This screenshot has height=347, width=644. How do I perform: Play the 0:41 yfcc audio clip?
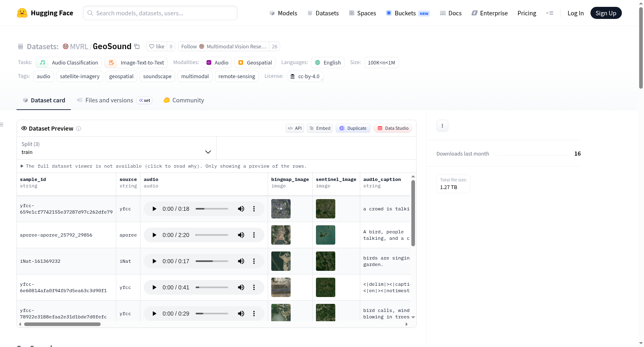154,287
